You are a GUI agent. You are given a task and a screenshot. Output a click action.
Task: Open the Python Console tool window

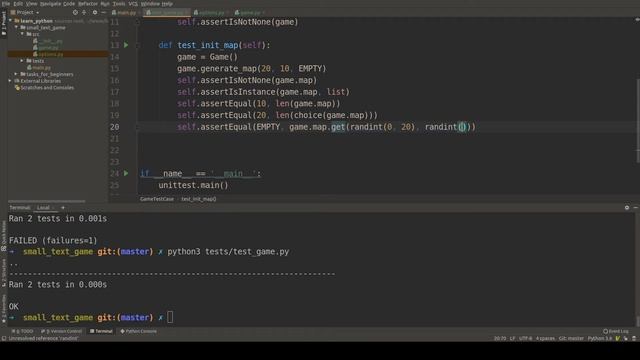click(x=138, y=331)
